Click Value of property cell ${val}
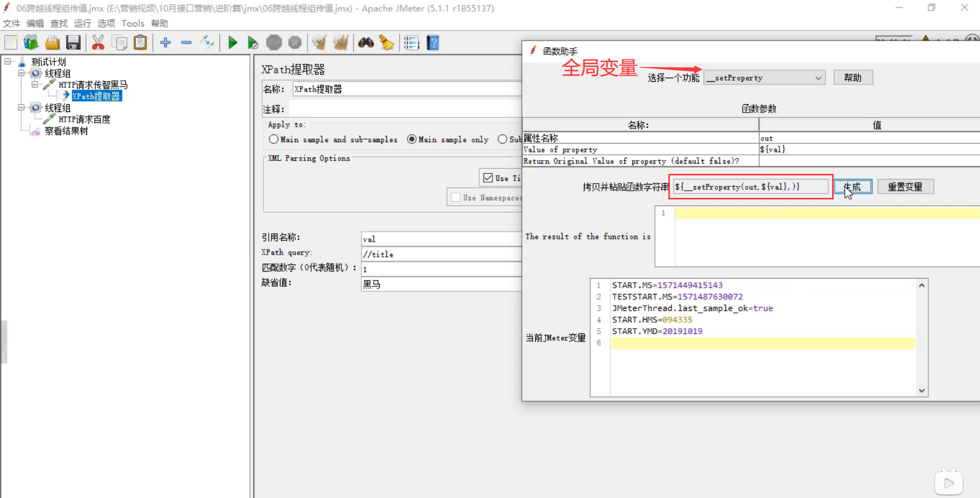The height and width of the screenshot is (498, 980). (x=869, y=149)
